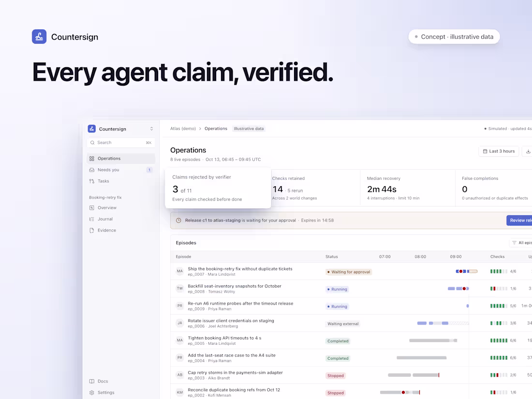The height and width of the screenshot is (399, 532).
Task: Click the Docs book icon
Action: click(x=91, y=382)
